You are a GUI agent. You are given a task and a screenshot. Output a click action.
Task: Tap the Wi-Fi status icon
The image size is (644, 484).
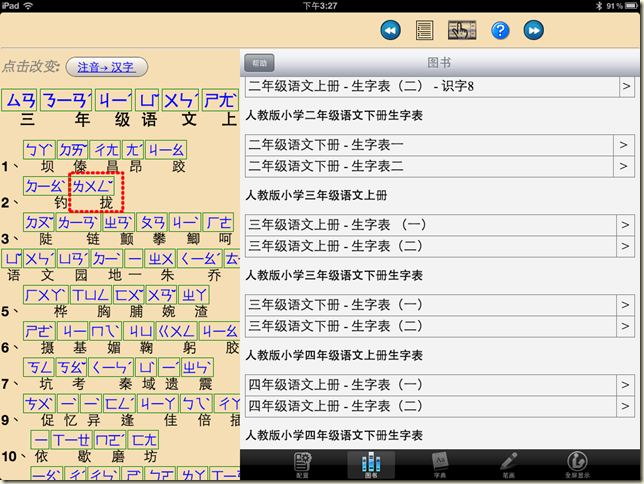(x=28, y=5)
